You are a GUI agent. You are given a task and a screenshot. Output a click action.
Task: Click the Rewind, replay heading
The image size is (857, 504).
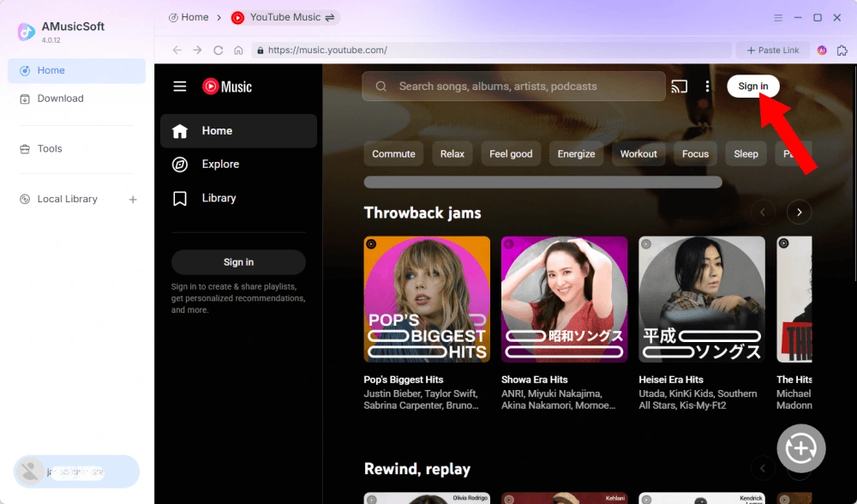(417, 469)
